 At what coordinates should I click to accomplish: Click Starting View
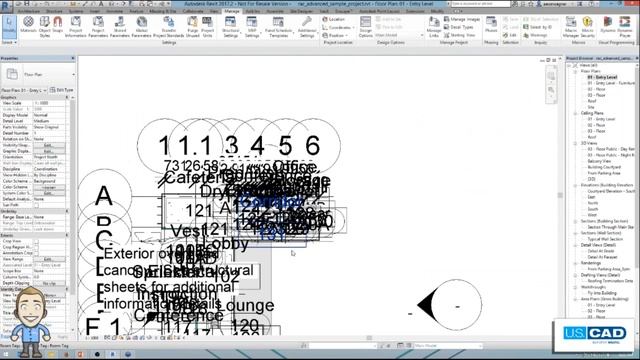(460, 36)
